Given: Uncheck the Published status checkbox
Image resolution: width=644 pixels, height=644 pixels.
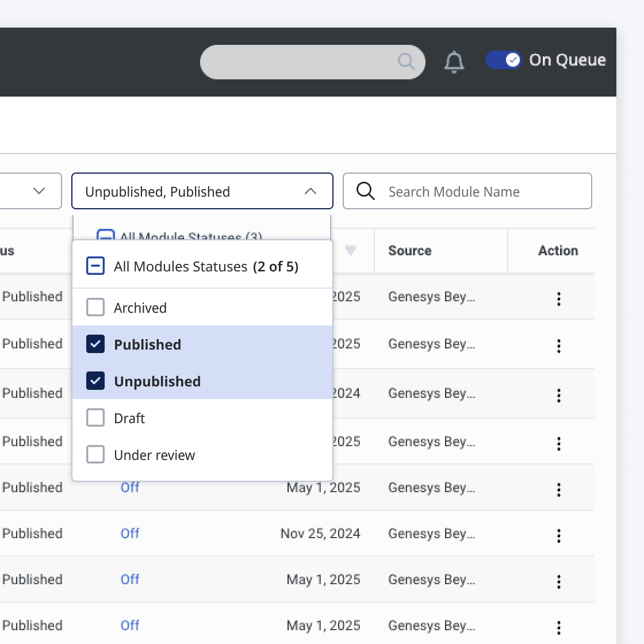Looking at the screenshot, I should pos(95,344).
